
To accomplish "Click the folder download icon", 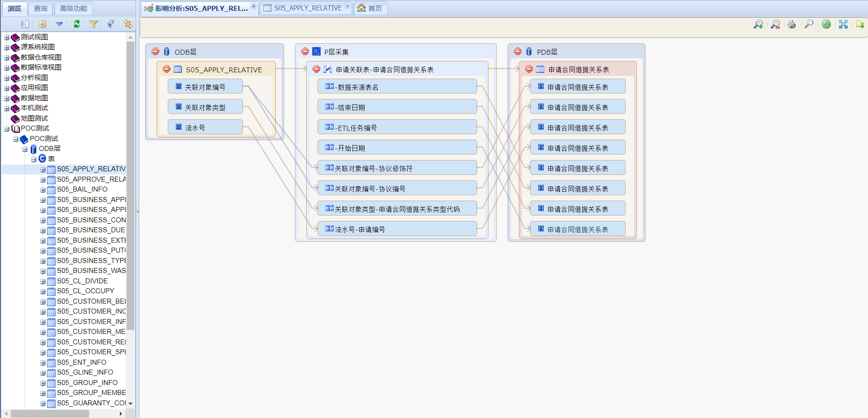I will [x=860, y=24].
